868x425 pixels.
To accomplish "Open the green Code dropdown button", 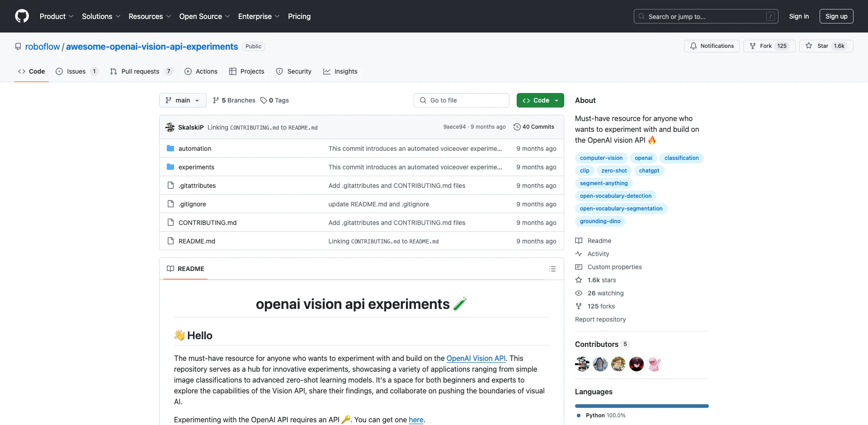I will [540, 100].
